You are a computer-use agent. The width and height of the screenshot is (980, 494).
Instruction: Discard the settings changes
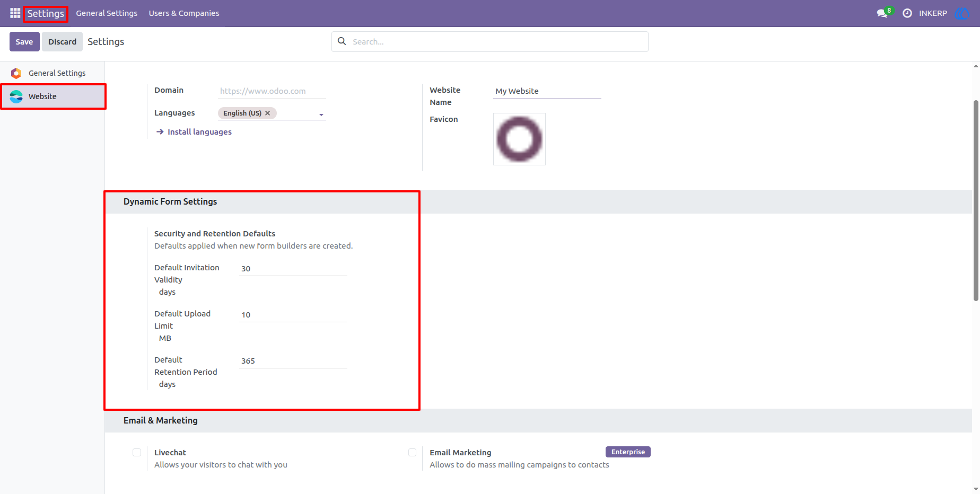click(63, 41)
